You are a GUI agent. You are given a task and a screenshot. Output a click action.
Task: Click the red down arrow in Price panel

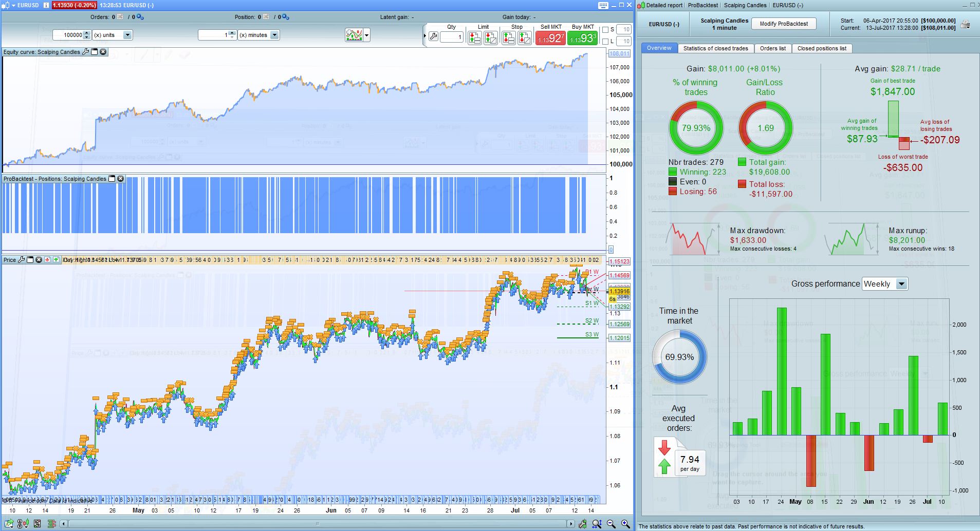(47, 260)
